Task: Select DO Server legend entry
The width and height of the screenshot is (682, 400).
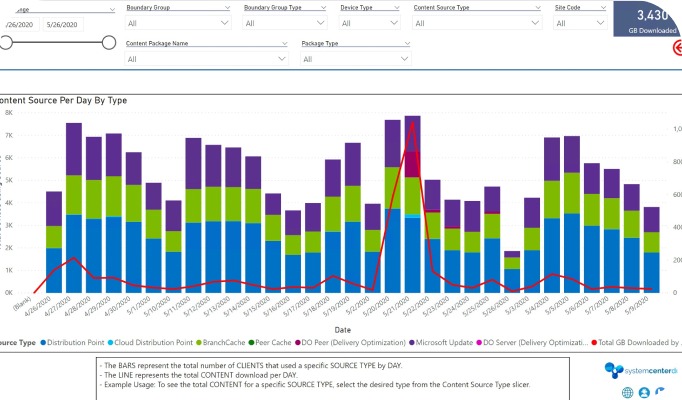Action: 532,343
